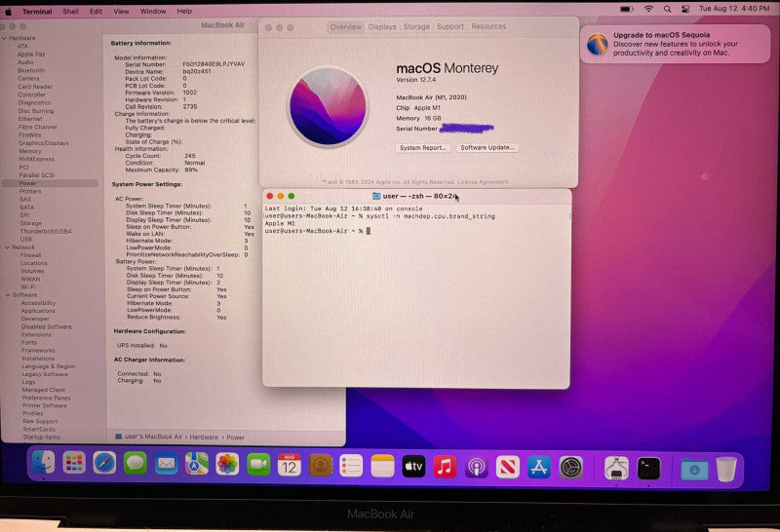This screenshot has height=532, width=780.
Task: Open System Information icon in Dock
Action: tap(616, 469)
